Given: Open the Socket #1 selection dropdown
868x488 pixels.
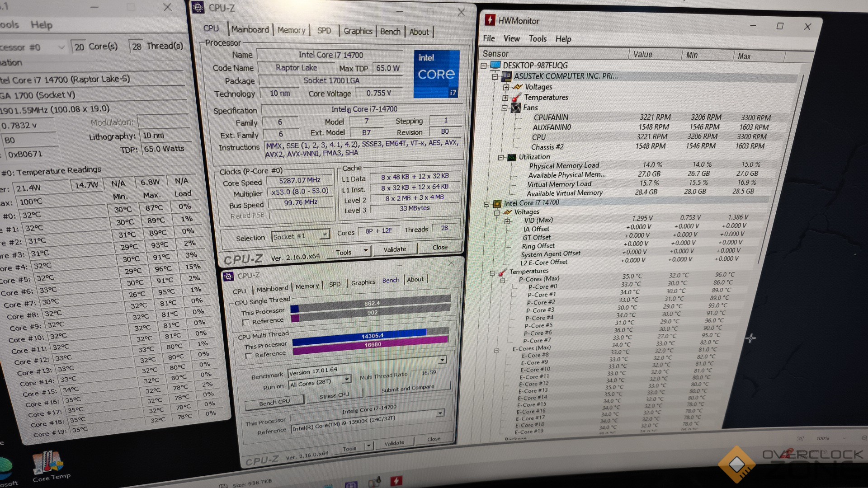Looking at the screenshot, I should pyautogui.click(x=324, y=235).
